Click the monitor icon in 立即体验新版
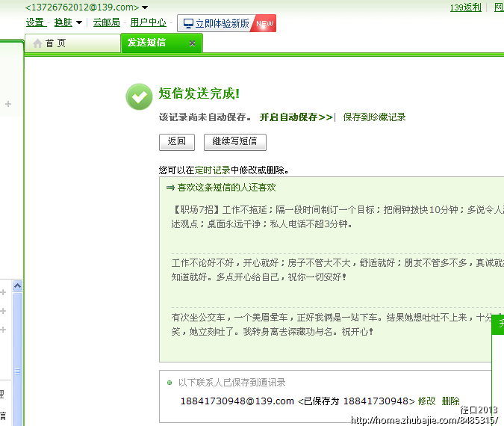This screenshot has width=504, height=426. pos(188,23)
